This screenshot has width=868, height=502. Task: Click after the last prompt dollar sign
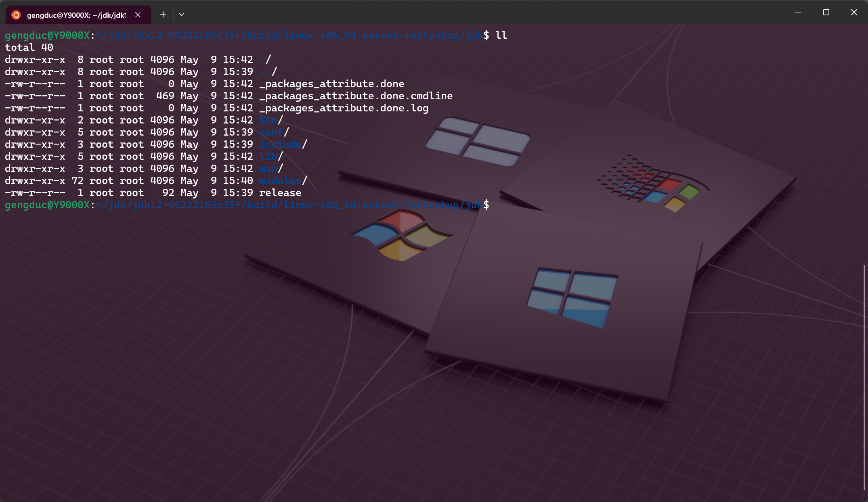496,205
